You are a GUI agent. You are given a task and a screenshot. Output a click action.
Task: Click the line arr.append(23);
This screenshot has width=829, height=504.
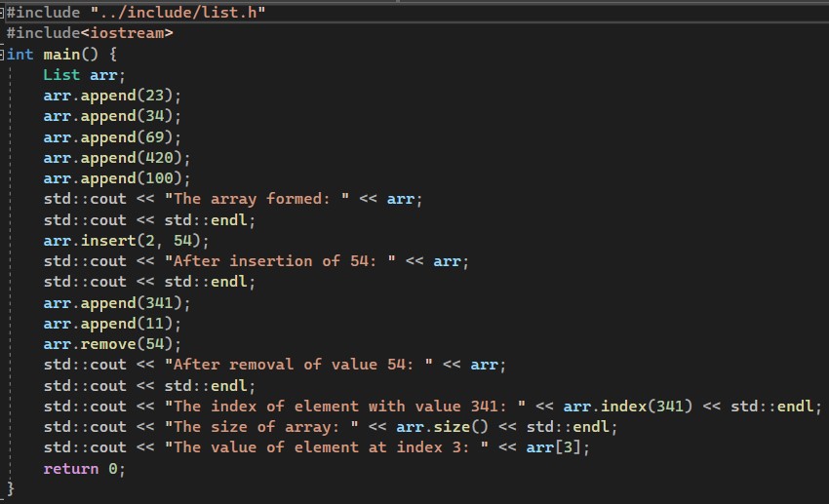click(112, 96)
